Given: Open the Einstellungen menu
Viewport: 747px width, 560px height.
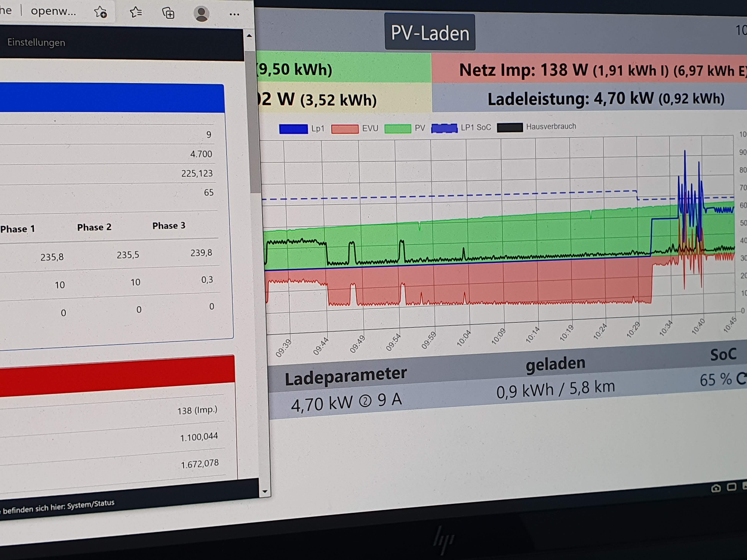Looking at the screenshot, I should 36,43.
